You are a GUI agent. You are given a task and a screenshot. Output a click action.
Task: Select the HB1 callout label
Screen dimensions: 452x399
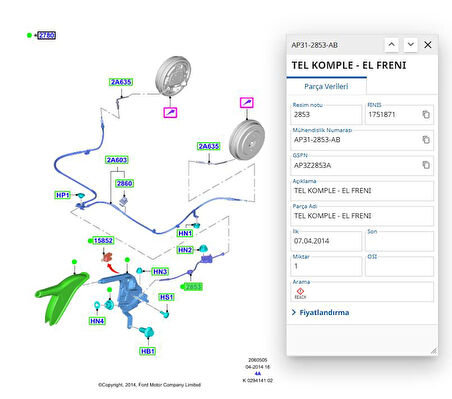click(148, 351)
